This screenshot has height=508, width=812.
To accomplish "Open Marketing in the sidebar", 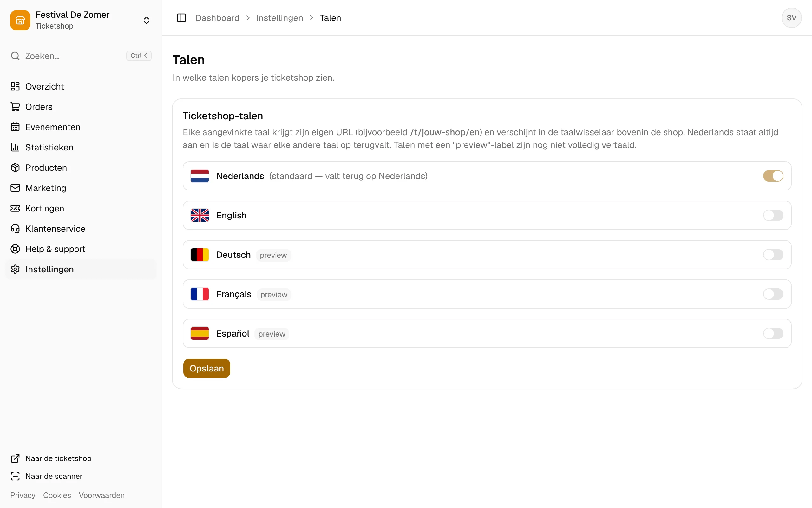I will (81, 188).
